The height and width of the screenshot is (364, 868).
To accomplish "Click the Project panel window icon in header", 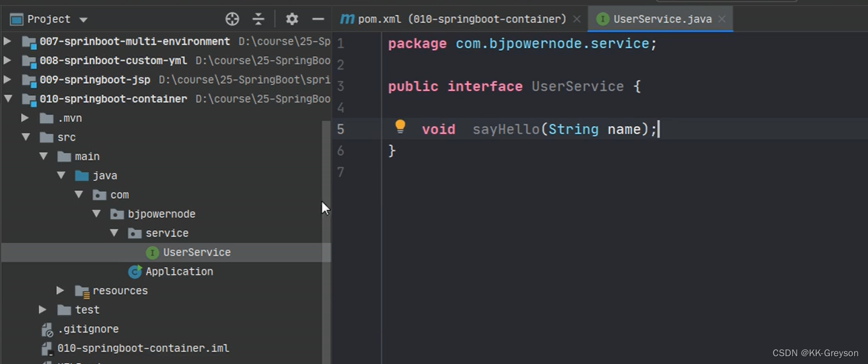I will pos(16,20).
